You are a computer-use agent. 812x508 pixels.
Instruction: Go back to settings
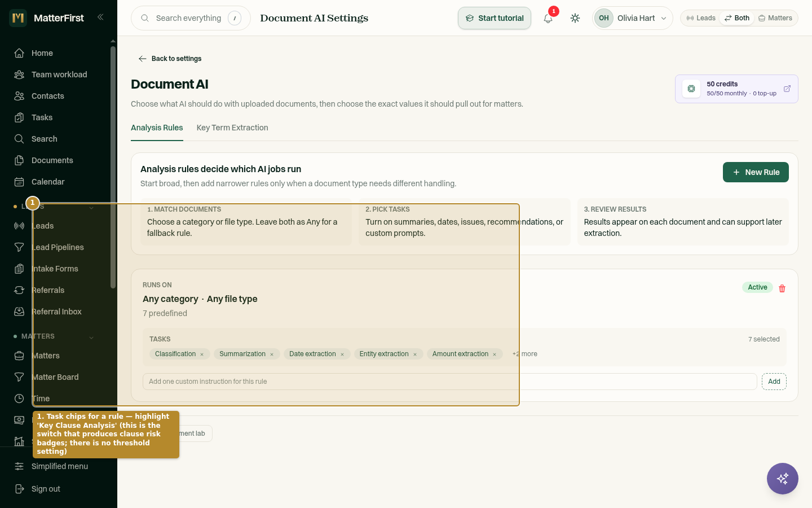[x=170, y=59]
